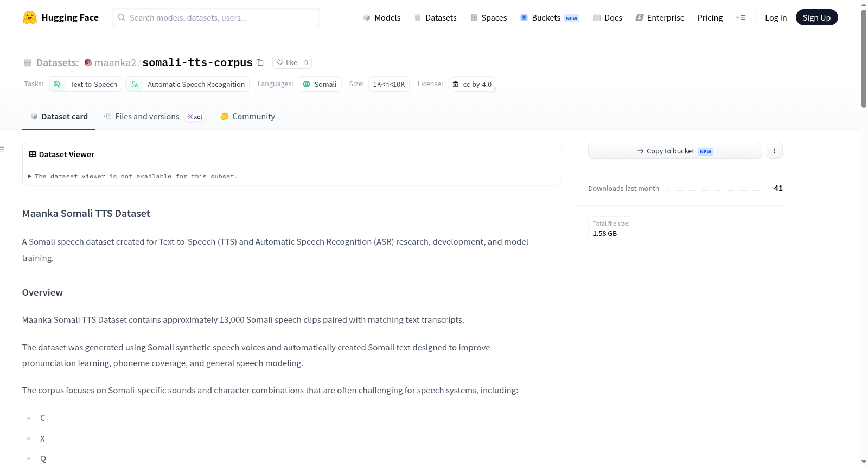868x467 pixels.
Task: Open the Docs nav link
Action: click(x=608, y=17)
